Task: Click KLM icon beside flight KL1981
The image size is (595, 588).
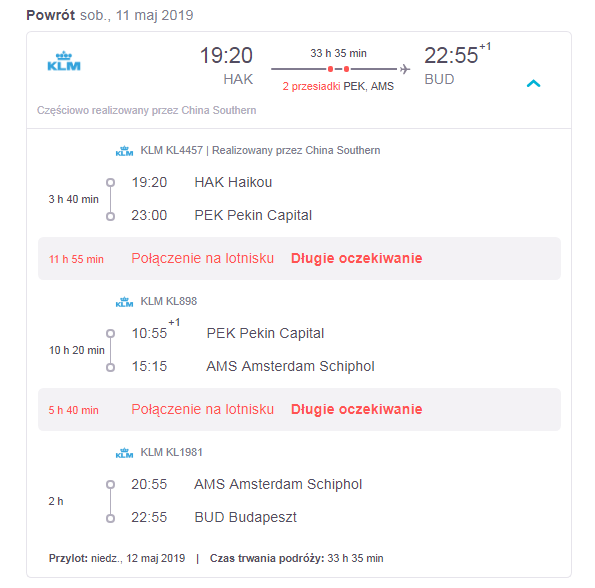Action: tap(124, 453)
